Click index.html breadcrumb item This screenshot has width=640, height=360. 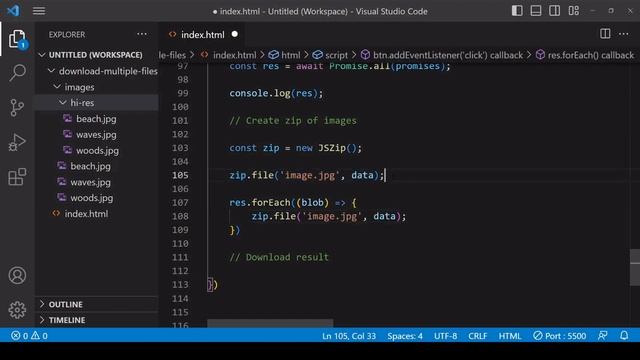[234, 55]
